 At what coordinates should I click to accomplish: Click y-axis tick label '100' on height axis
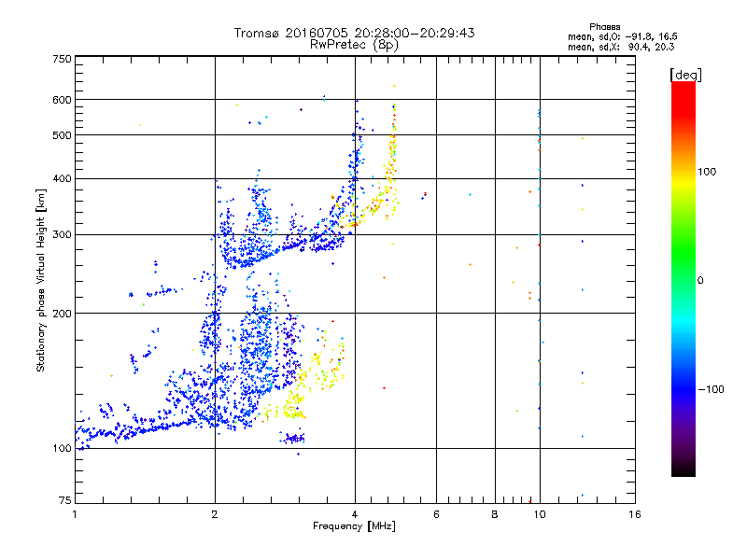point(62,448)
